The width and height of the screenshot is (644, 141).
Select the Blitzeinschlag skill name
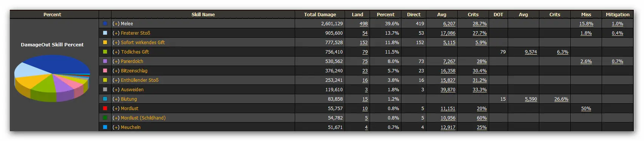tap(134, 70)
